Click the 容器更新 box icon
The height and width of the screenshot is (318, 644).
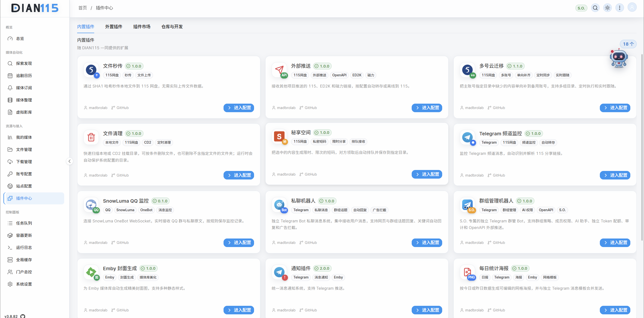[x=10, y=235]
